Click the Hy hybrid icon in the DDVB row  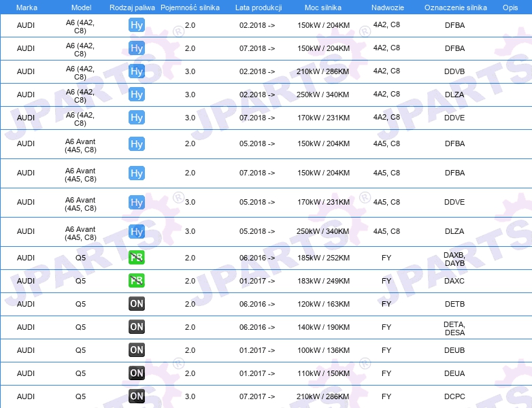click(137, 71)
